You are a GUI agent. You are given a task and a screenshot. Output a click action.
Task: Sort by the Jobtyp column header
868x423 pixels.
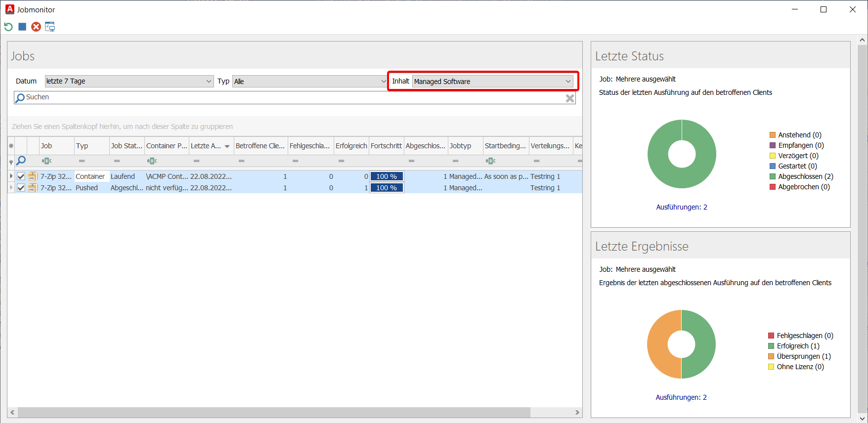460,146
